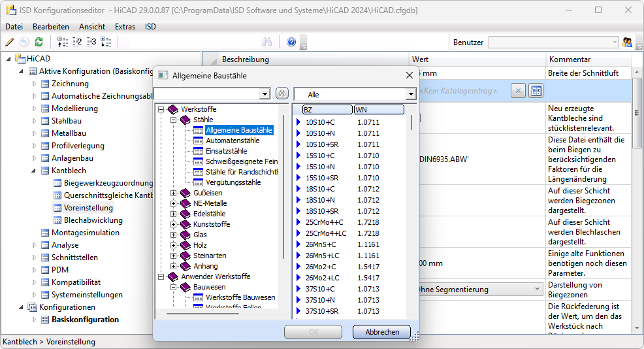Open the Alle filter dropdown
The image size is (644, 349).
tap(411, 94)
